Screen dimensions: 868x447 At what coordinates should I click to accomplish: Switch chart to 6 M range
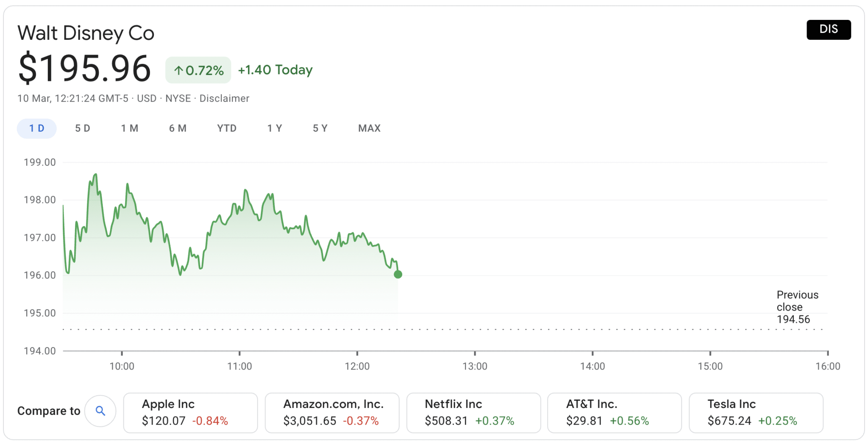178,128
